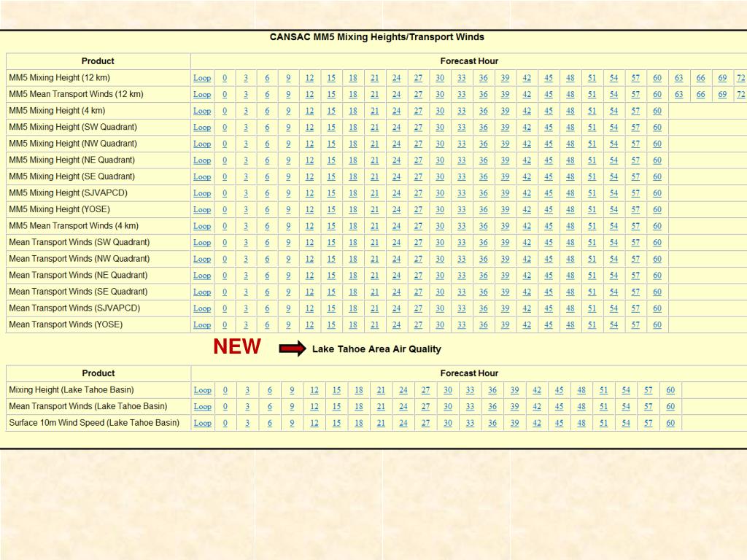The width and height of the screenshot is (747, 560).
Task: Open hour 36 for Surface 10m Wind Speed (Lake Tahoe Basin)
Action: coord(492,424)
